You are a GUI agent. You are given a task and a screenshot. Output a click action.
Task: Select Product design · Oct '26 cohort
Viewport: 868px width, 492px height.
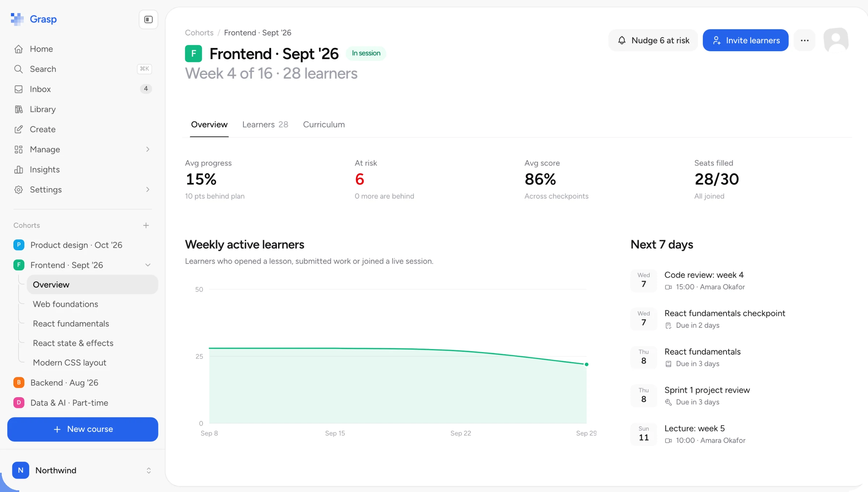(x=82, y=245)
